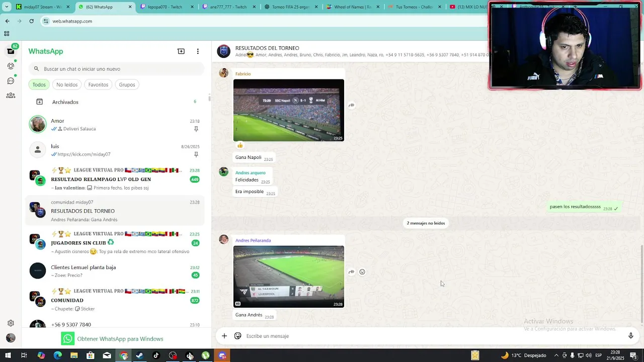Switch to Torneo FIFA 25 browser tab
The image size is (644, 362).
coord(290,7)
